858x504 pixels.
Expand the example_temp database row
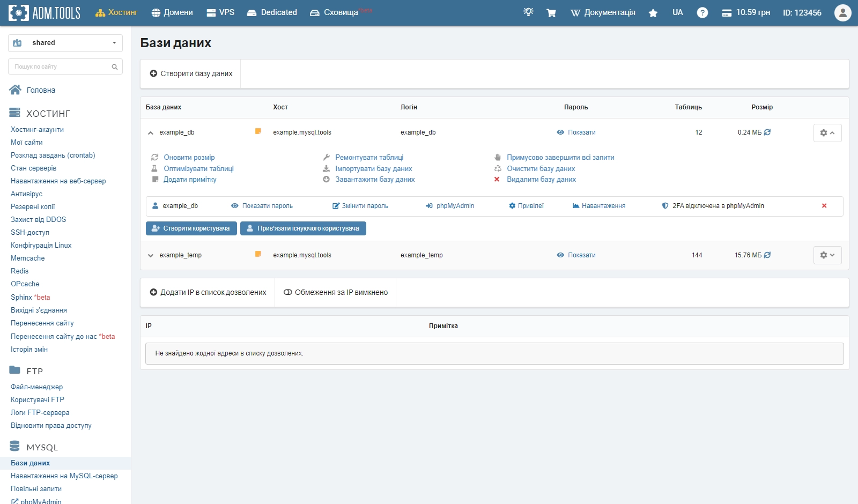[151, 255]
